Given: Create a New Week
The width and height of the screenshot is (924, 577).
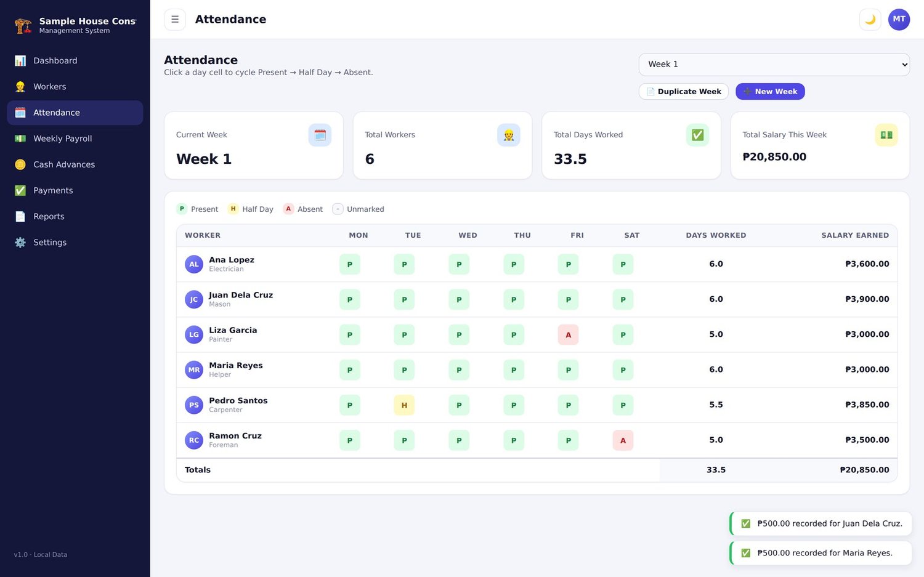Looking at the screenshot, I should (770, 91).
